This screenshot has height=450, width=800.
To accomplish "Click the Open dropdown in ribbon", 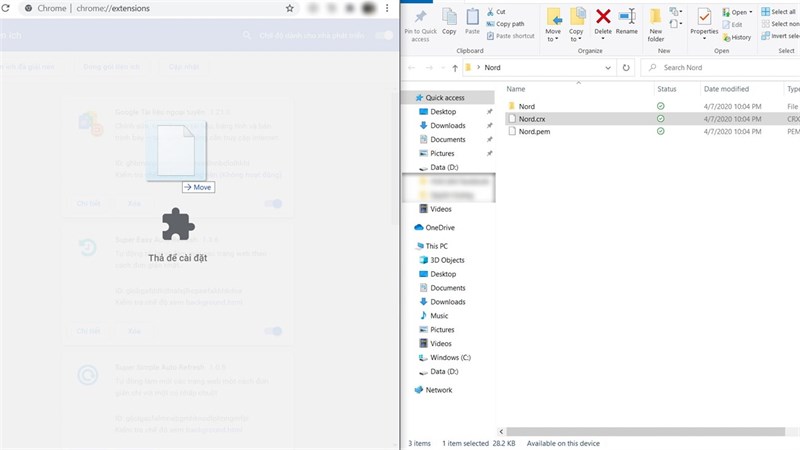I will point(737,12).
